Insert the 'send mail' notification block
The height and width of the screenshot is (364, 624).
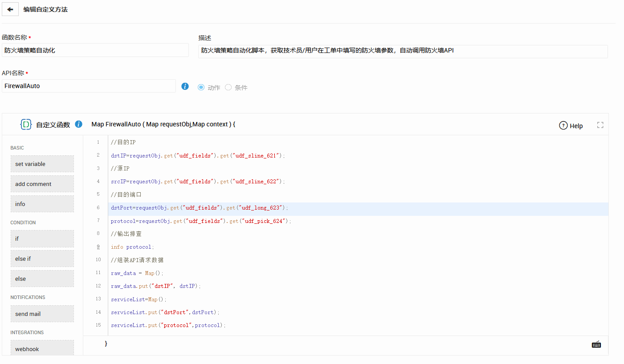(42, 314)
